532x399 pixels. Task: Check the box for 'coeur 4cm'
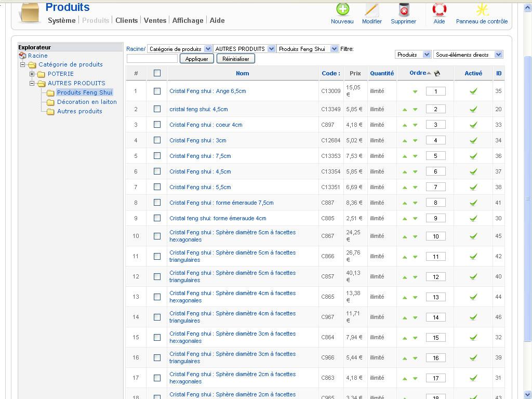[x=157, y=125]
